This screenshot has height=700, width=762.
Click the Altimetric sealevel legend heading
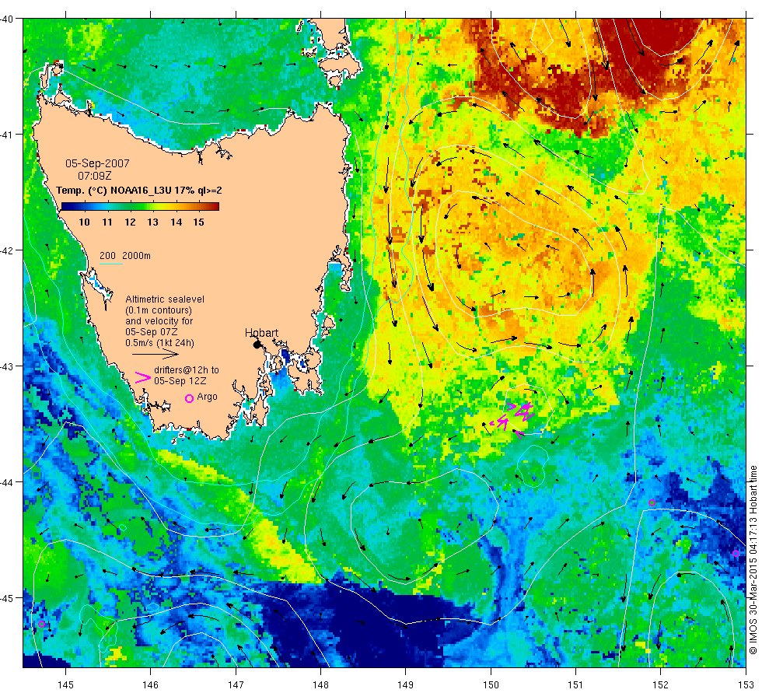tap(165, 299)
